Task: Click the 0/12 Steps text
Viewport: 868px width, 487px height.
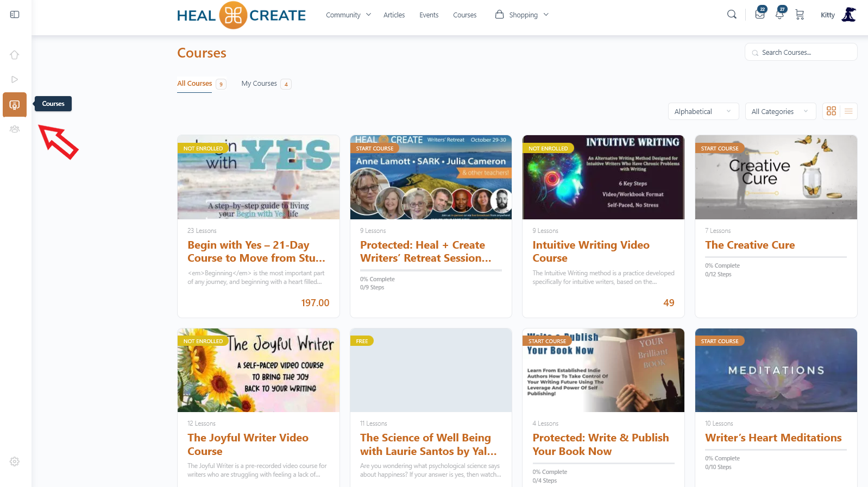Action: tap(718, 274)
